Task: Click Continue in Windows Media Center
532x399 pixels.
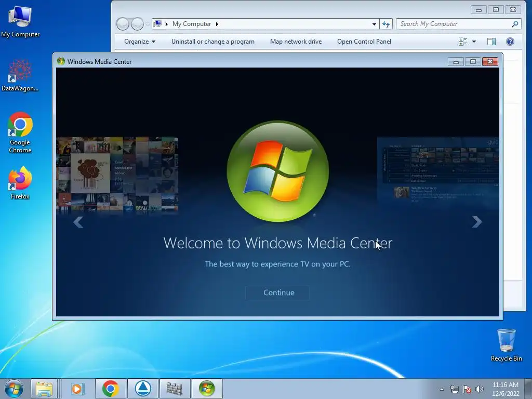Action: [x=277, y=293]
